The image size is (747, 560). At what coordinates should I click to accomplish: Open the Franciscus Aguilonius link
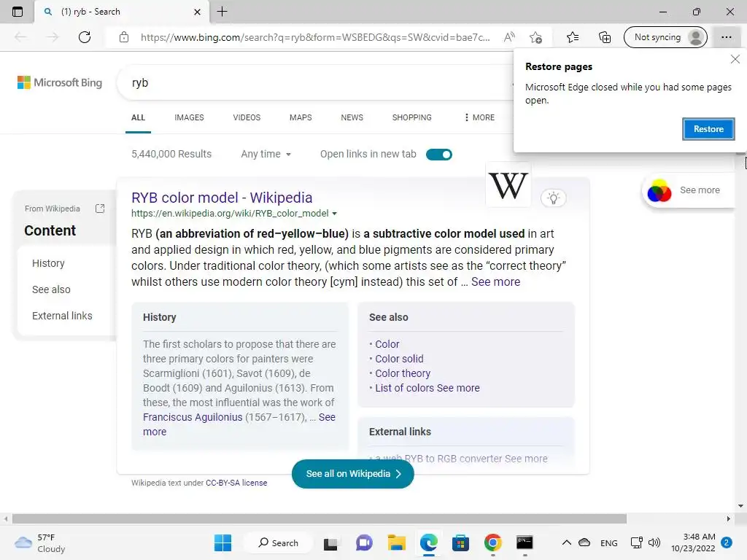[193, 417]
